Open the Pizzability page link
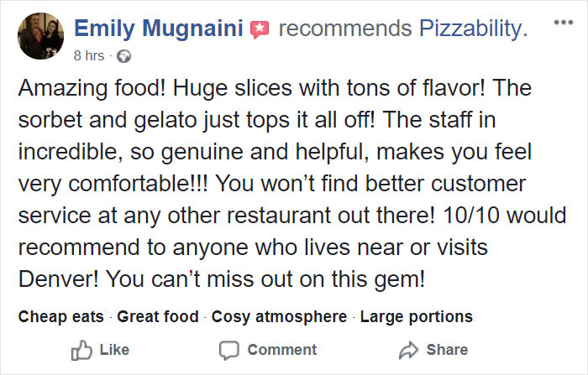This screenshot has height=375, width=588. point(473,29)
